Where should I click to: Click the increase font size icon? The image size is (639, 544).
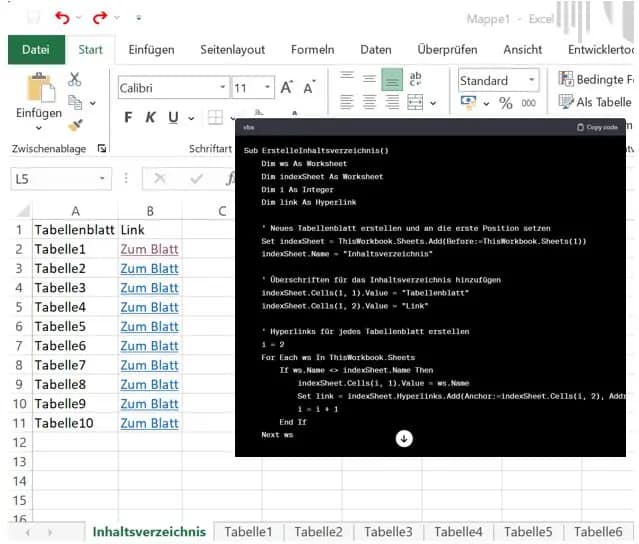point(287,88)
